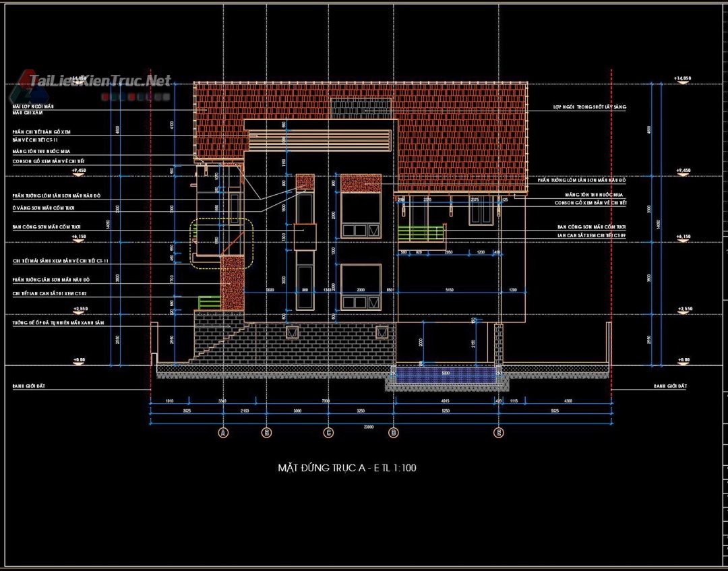Image resolution: width=728 pixels, height=571 pixels.
Task: Click the RANH GIỚI ĐẤT label on the right
Action: (x=669, y=386)
